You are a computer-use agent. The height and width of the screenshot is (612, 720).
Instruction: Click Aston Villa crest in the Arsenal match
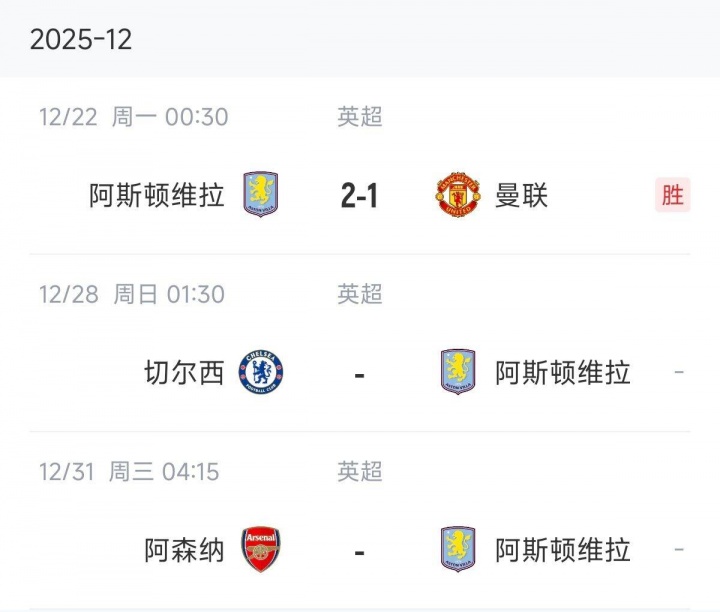click(458, 549)
